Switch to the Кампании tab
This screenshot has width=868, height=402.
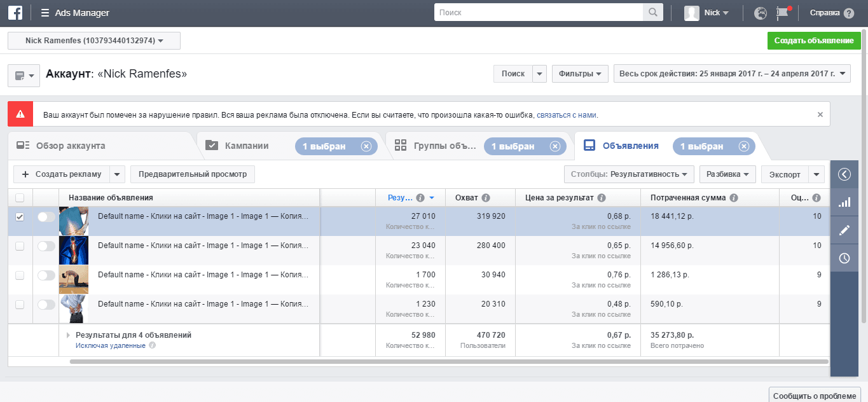247,146
